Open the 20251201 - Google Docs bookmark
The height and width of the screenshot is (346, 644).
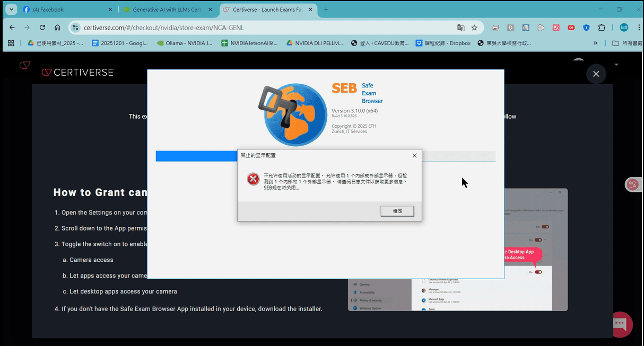pos(120,43)
